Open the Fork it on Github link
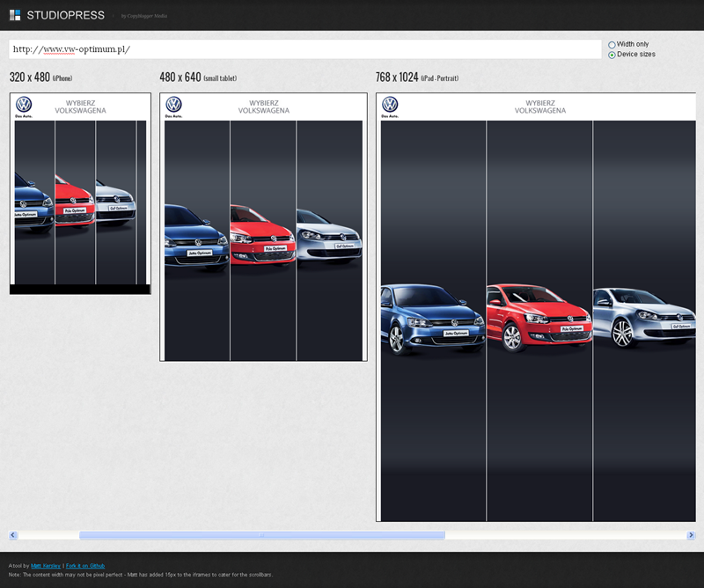 pyautogui.click(x=86, y=565)
